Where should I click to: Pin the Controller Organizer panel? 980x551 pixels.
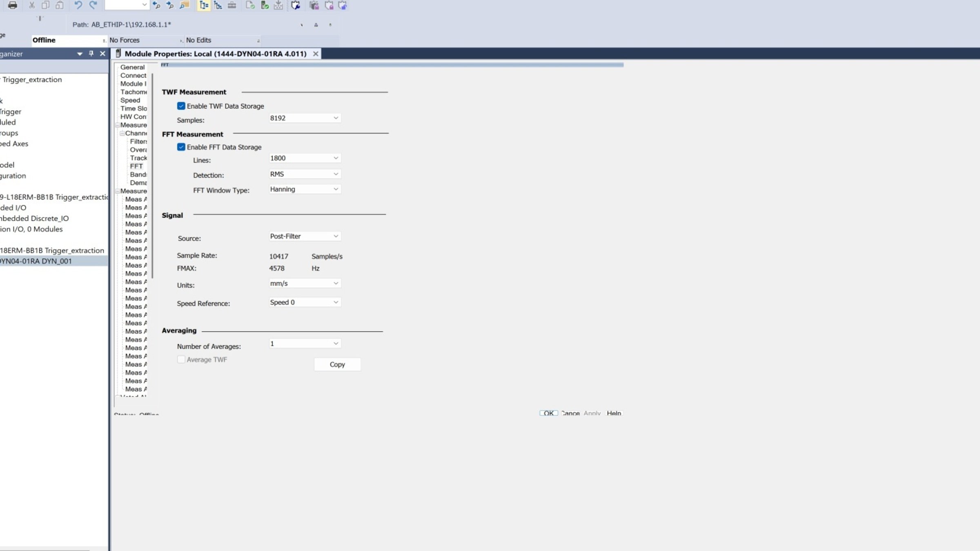[91, 53]
